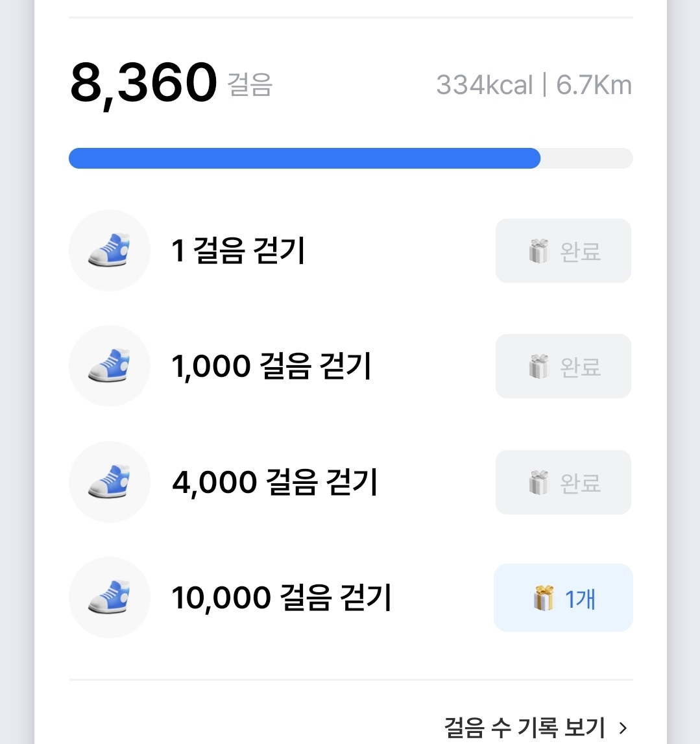Select the 10,000 걸음 걷기 mission text
Image resolution: width=700 pixels, height=744 pixels.
coord(281,598)
